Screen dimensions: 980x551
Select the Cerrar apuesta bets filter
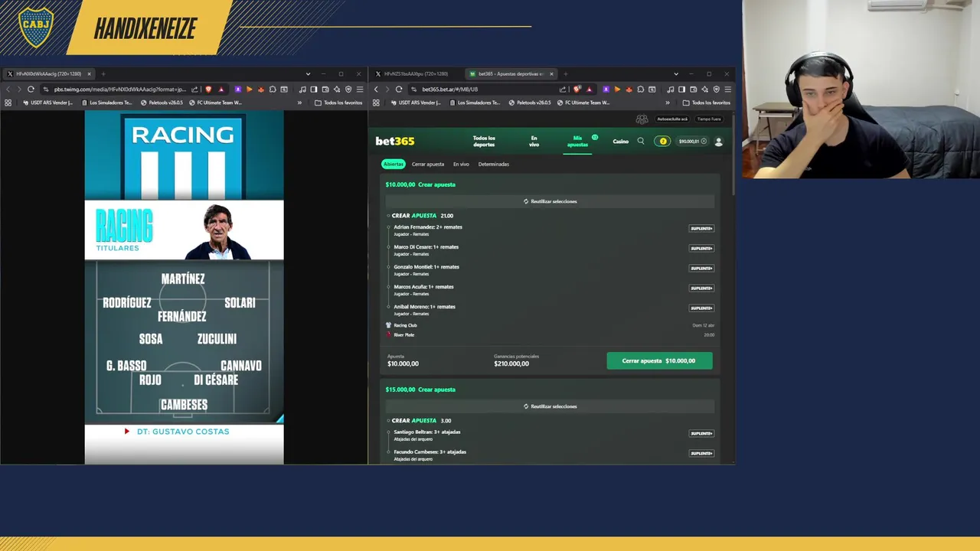pyautogui.click(x=428, y=164)
